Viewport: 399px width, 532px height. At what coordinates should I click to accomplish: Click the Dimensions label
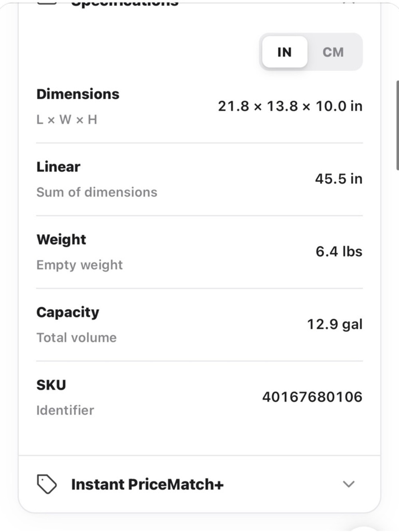[78, 94]
